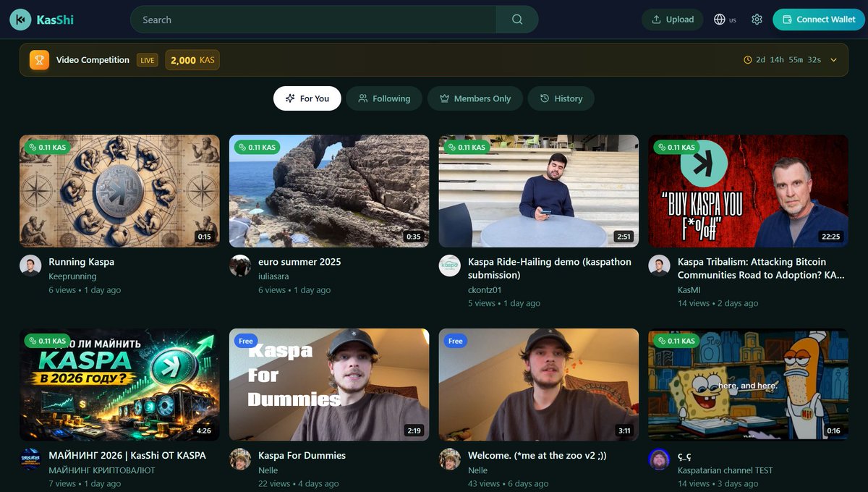Play the Welcome video thumbnail

click(539, 385)
